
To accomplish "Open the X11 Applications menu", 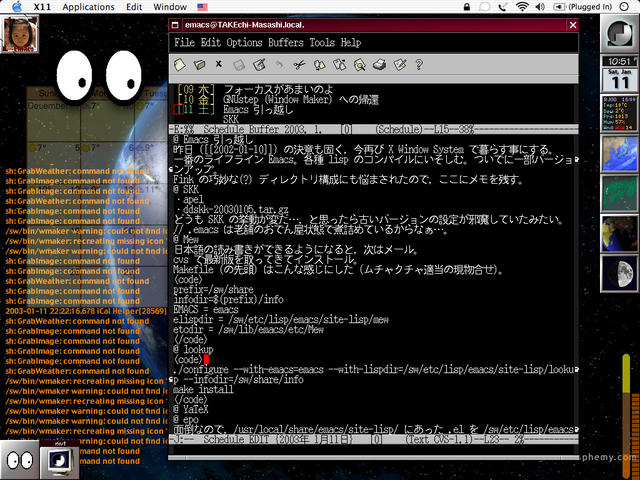I will coord(88,7).
